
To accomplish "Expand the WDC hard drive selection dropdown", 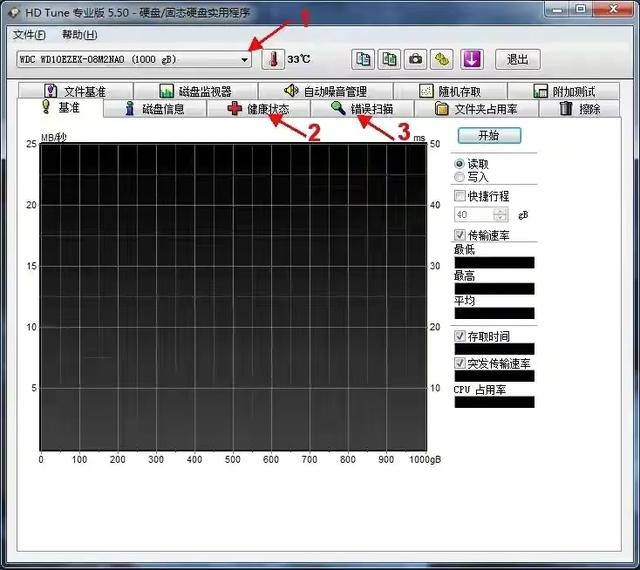I will click(244, 60).
